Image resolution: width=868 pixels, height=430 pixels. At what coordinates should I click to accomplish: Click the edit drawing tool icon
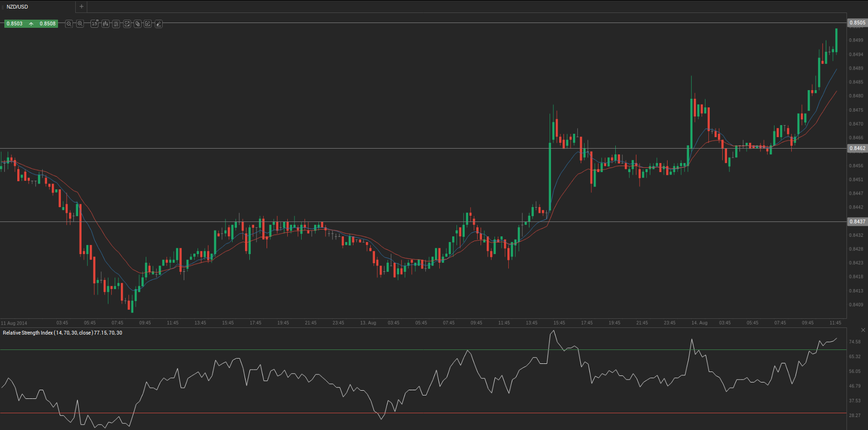[148, 23]
